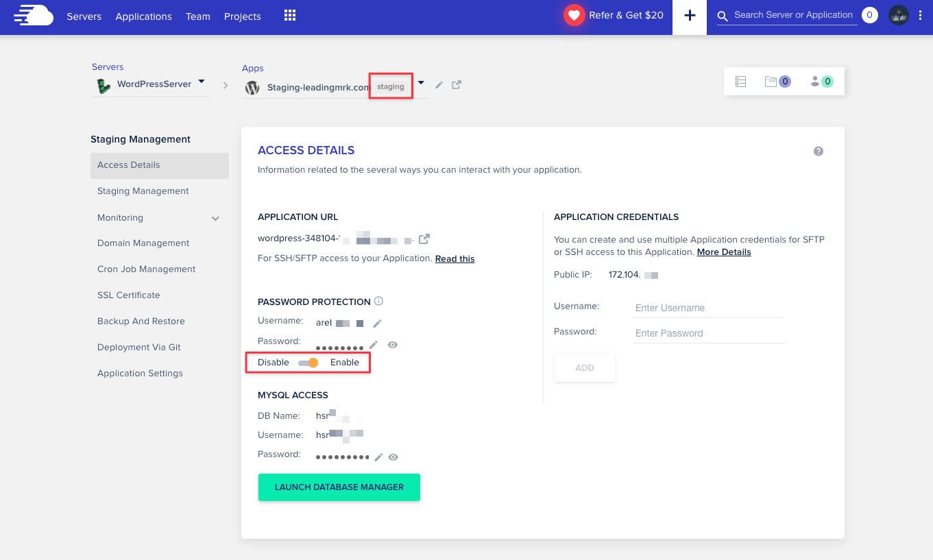
Task: Click the Enable label
Action: tap(345, 363)
